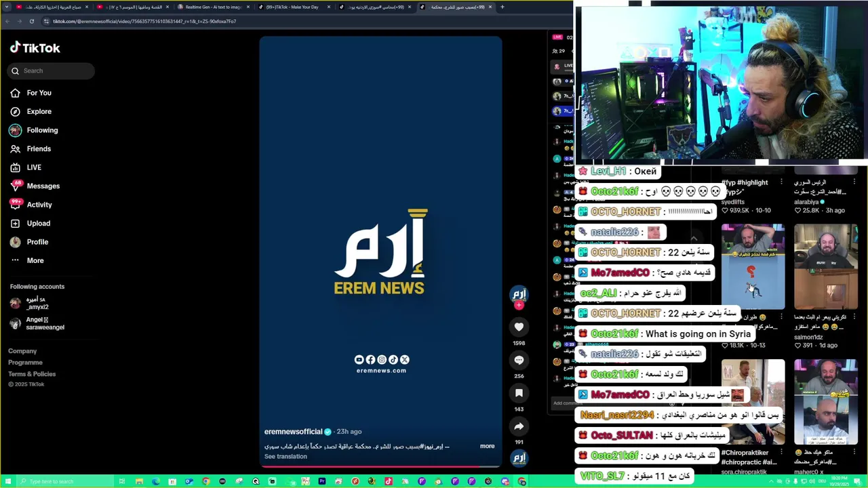Open the maherc0_x video thumbnail
Viewport: 868px width, 488px height.
826,402
